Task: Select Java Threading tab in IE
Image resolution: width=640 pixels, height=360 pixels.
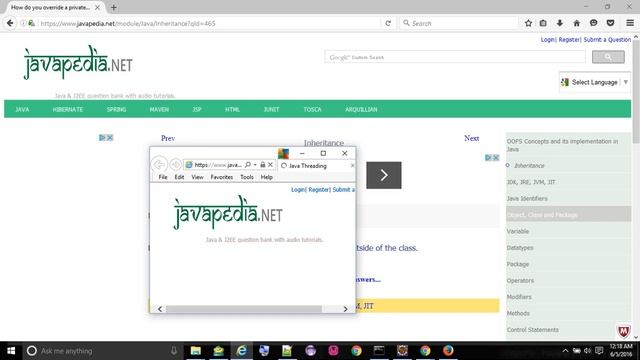Action: point(317,165)
